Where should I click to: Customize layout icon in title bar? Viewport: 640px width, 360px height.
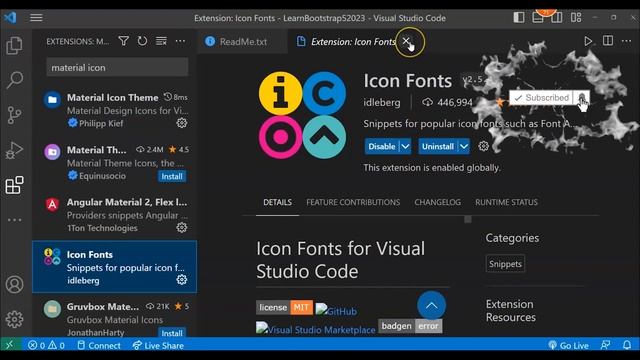pyautogui.click(x=576, y=18)
